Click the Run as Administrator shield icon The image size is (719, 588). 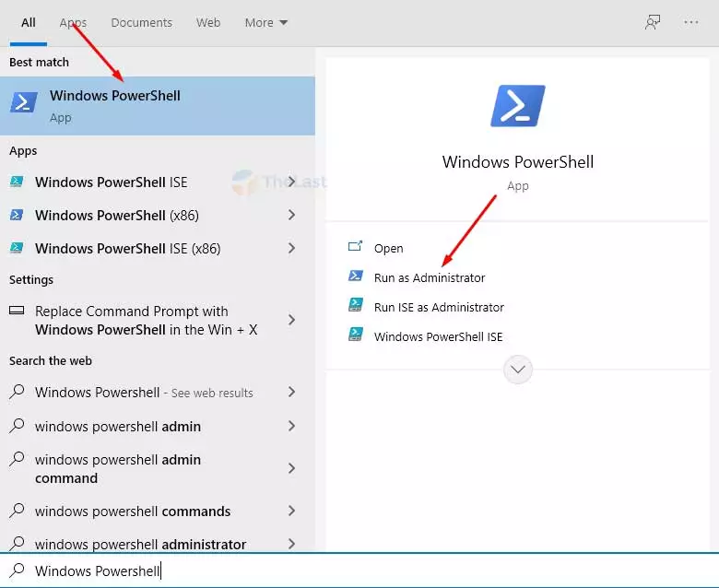point(356,276)
